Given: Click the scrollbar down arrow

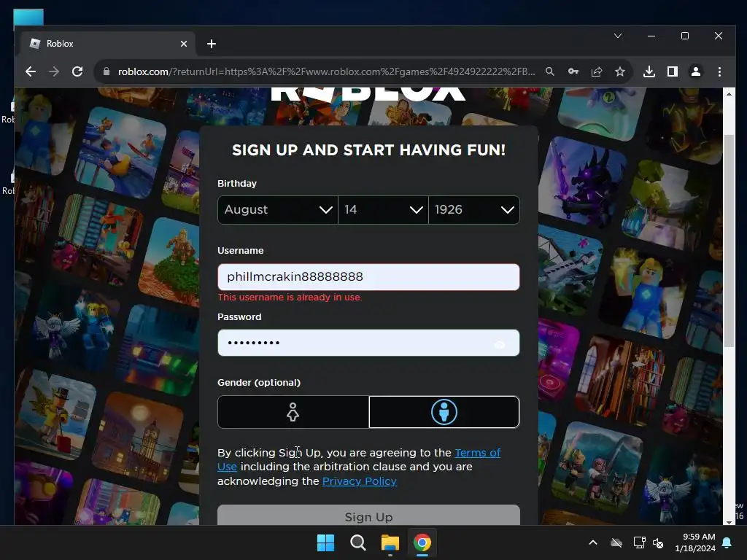Looking at the screenshot, I should click(x=729, y=521).
